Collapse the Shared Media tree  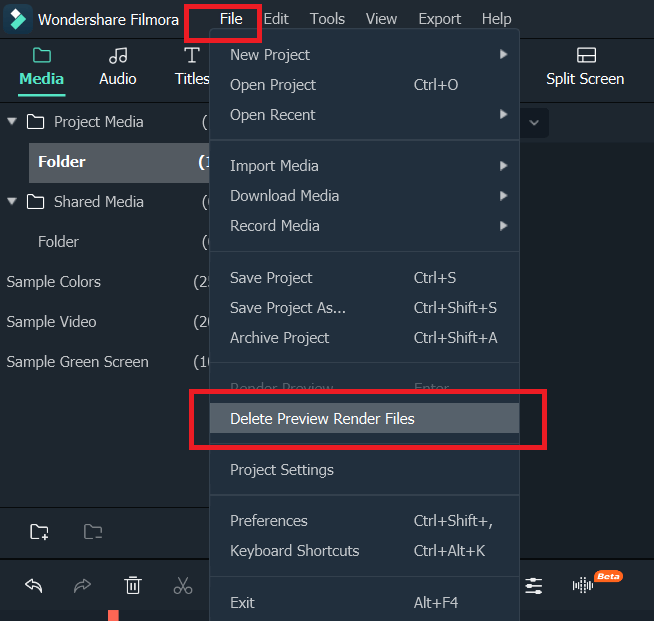[12, 201]
